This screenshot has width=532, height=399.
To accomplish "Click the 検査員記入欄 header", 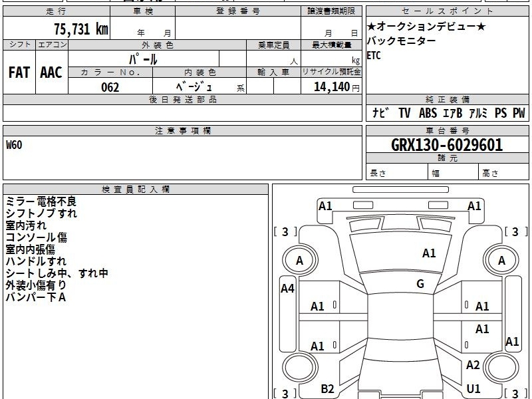I will click(x=136, y=190).
